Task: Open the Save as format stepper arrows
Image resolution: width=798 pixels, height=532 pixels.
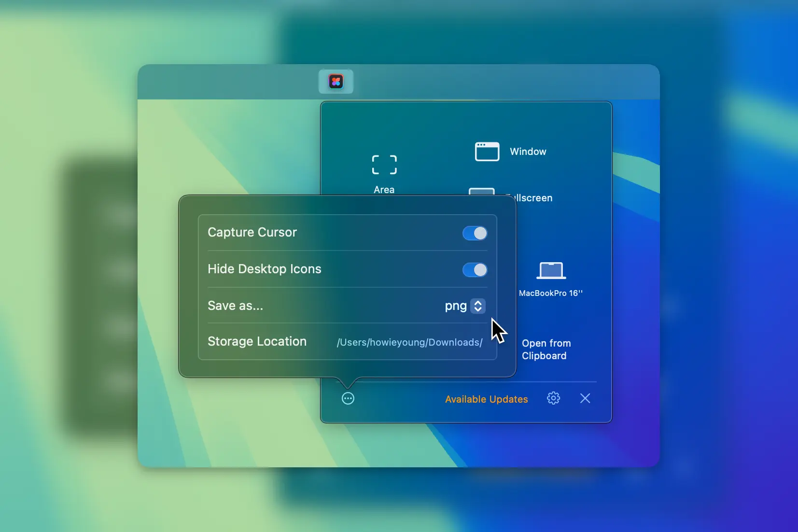Action: (x=478, y=306)
